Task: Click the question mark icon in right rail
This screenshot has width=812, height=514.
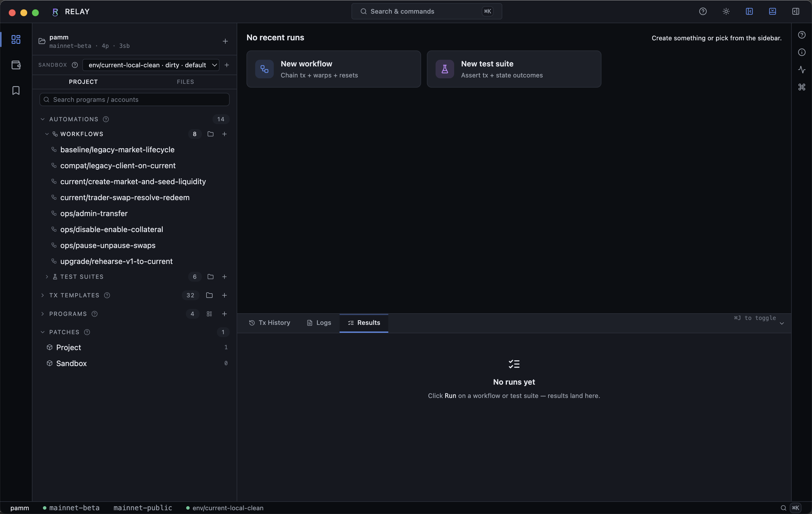Action: point(802,35)
